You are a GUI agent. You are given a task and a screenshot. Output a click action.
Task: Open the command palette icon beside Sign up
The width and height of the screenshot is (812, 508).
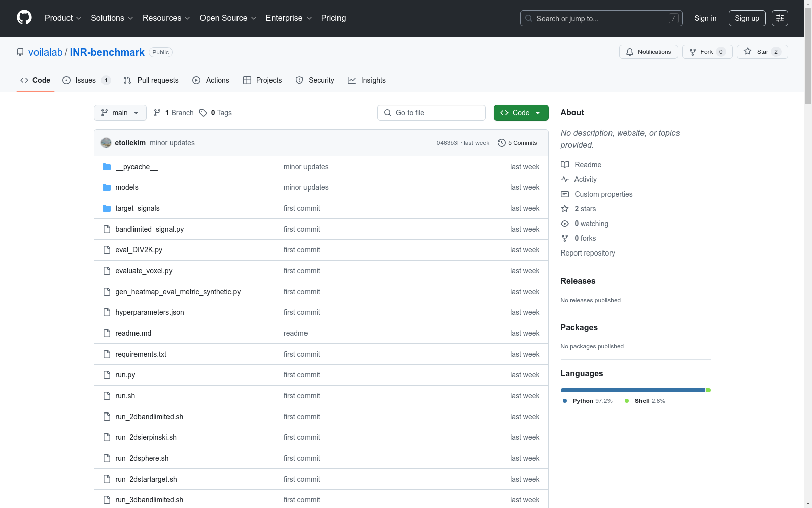tap(780, 18)
